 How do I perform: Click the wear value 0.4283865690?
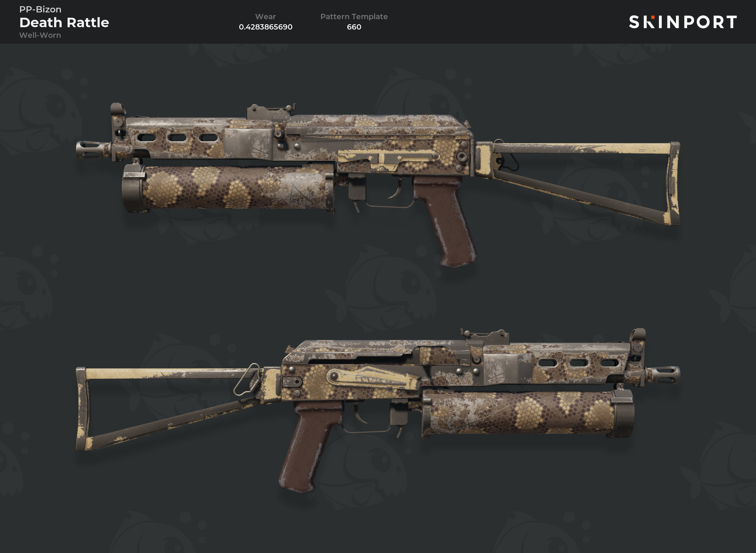click(x=265, y=27)
